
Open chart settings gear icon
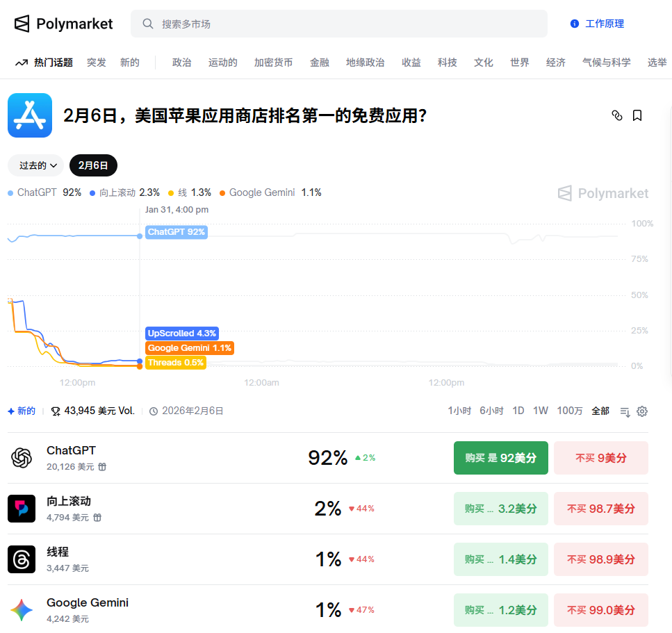point(642,411)
